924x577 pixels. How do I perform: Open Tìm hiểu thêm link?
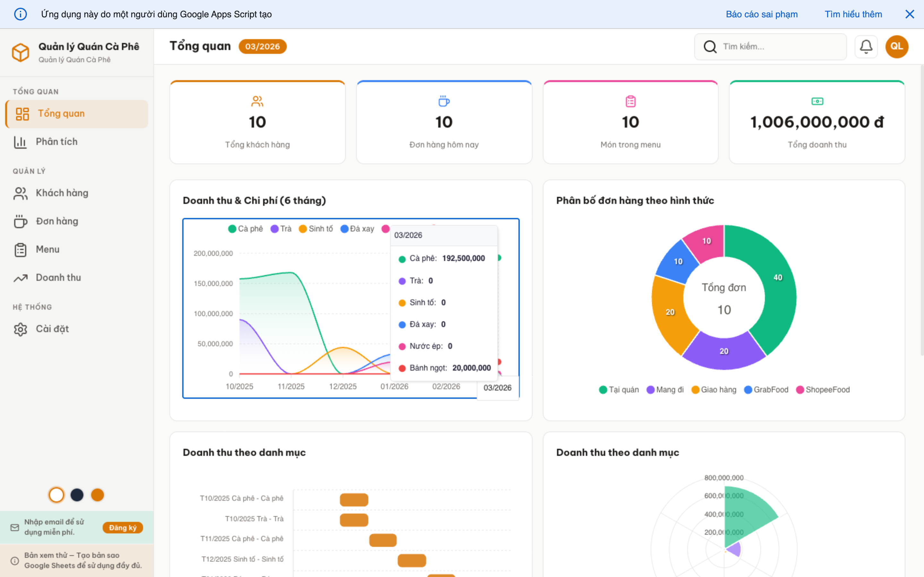tap(853, 14)
